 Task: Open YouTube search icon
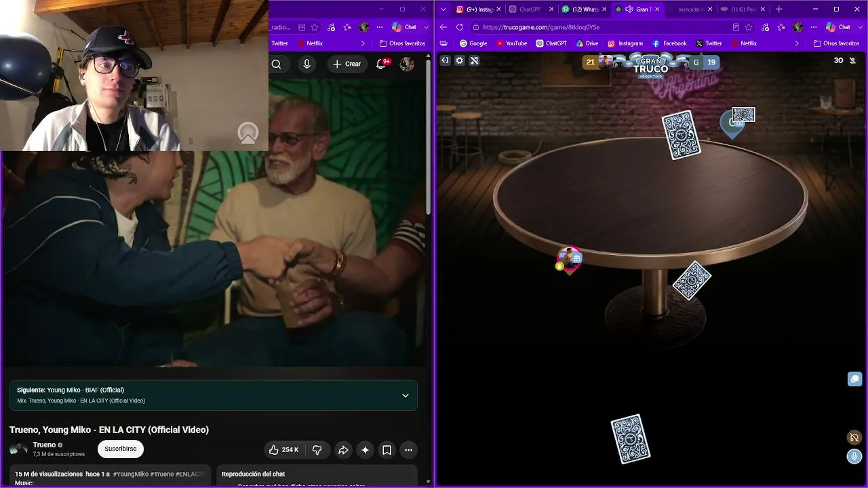(x=277, y=64)
